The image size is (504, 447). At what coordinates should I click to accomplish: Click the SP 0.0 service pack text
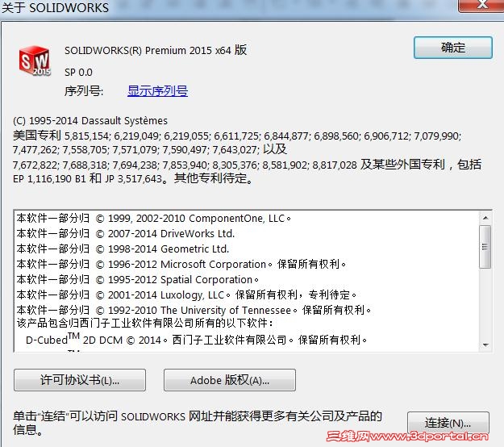point(78,73)
